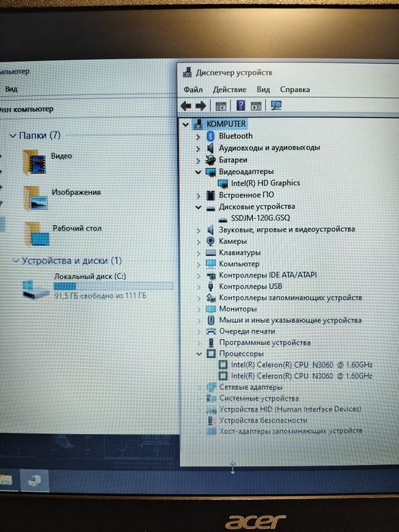The image size is (399, 532).
Task: Expand the Батареи category
Action: (198, 160)
